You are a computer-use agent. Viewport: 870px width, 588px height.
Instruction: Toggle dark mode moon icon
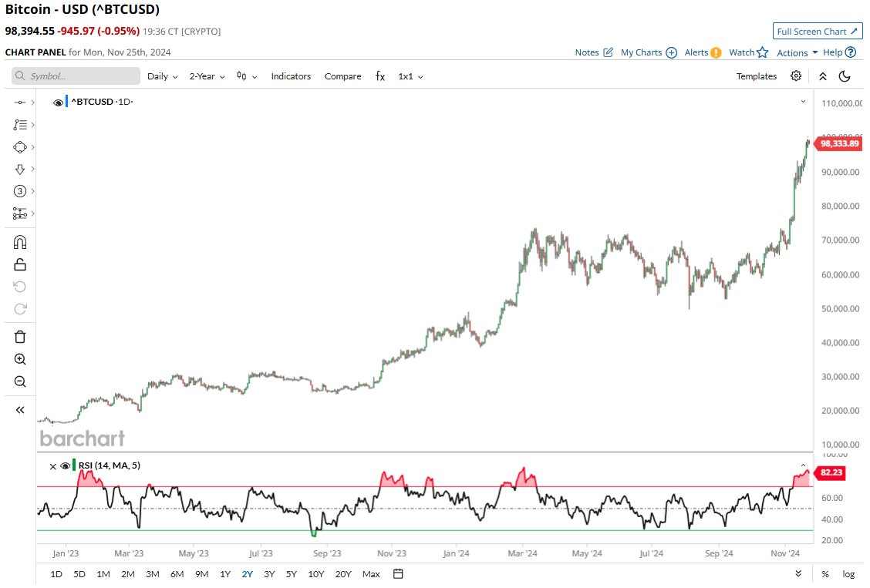pos(845,76)
